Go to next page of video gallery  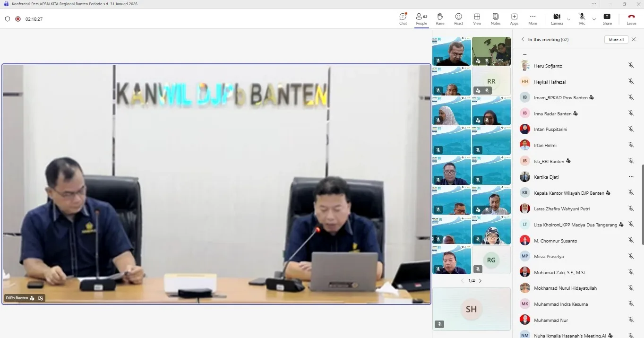click(x=481, y=281)
